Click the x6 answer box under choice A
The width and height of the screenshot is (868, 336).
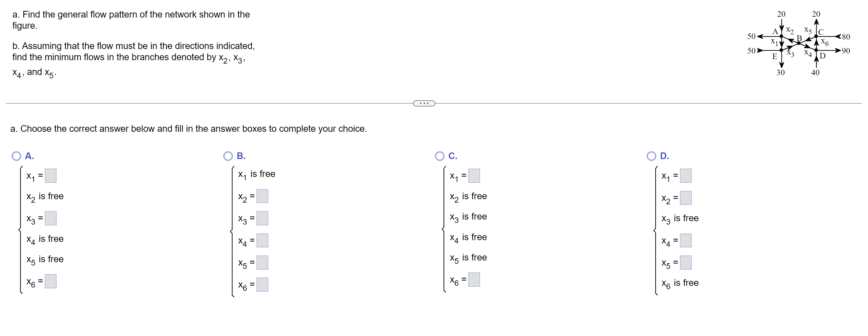[50, 281]
